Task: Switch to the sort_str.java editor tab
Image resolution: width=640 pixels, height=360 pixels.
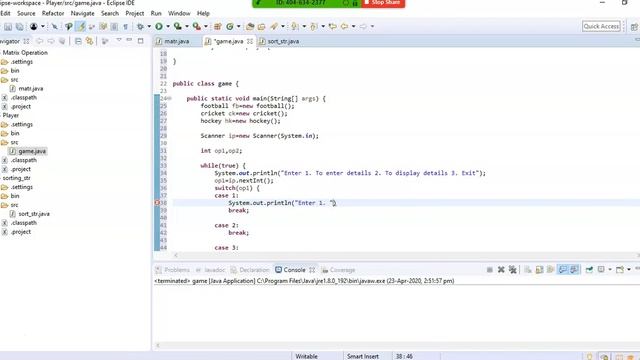Action: point(283,41)
